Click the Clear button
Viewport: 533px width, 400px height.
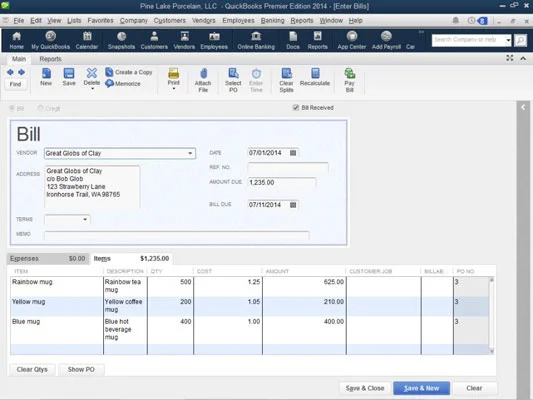[474, 388]
